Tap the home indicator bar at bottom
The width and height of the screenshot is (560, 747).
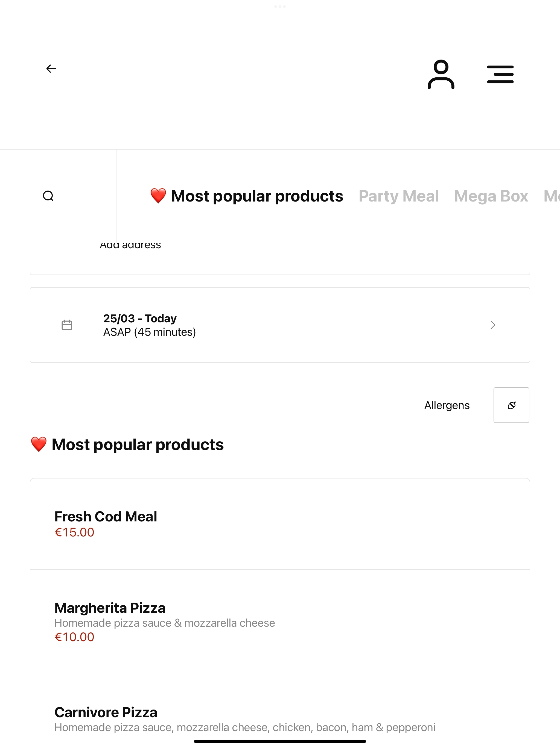click(x=280, y=741)
